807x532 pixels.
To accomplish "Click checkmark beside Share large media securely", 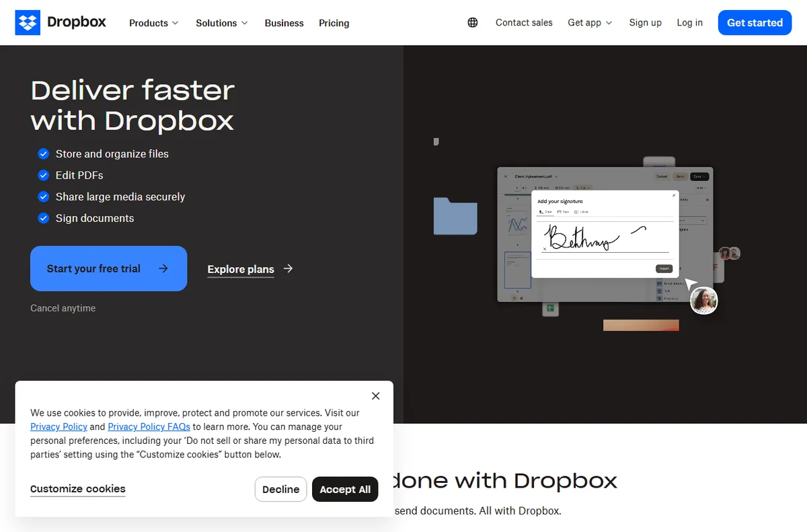I will pyautogui.click(x=43, y=197).
